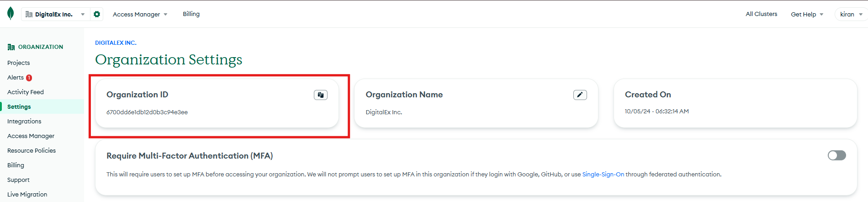Open the Access Manager dropdown menu
868x202 pixels.
(140, 14)
